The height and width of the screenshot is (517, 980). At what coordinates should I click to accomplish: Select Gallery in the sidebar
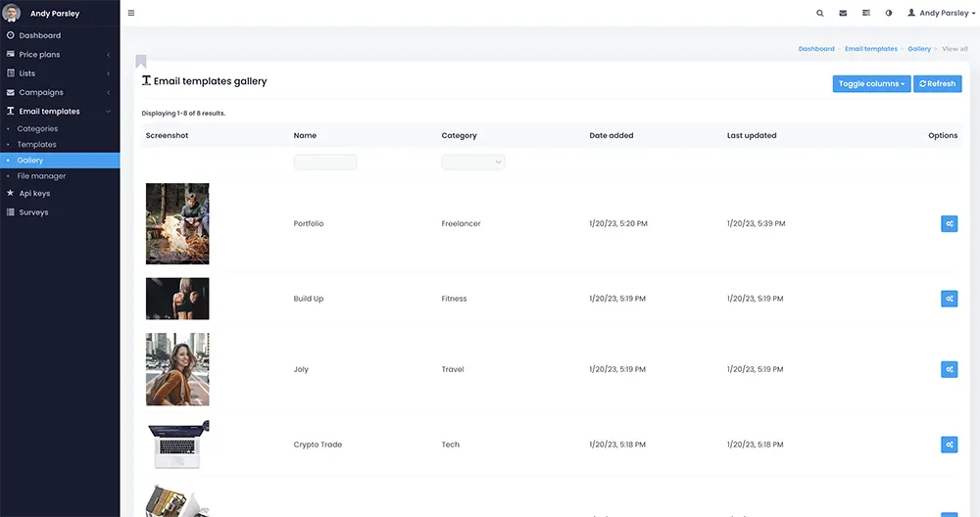click(x=60, y=161)
